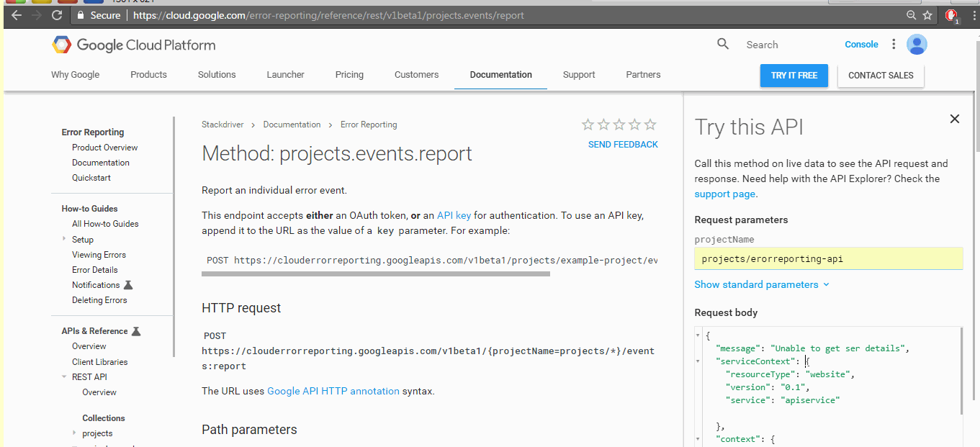Fold the root brace of request body
This screenshot has height=447, width=980.
[x=698, y=335]
